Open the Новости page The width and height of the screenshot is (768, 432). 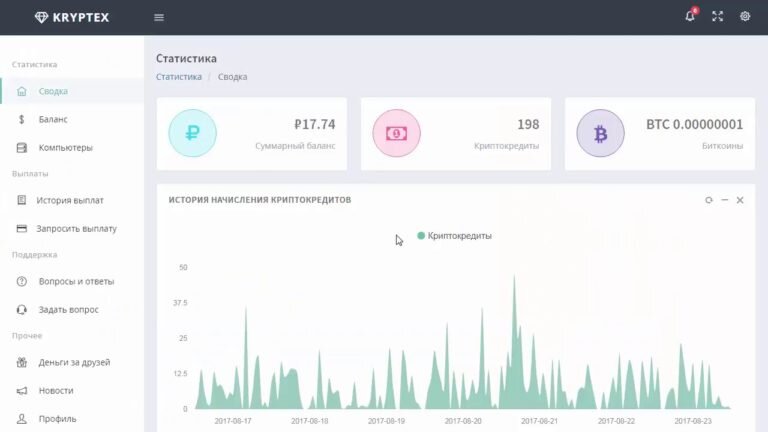(x=72, y=390)
